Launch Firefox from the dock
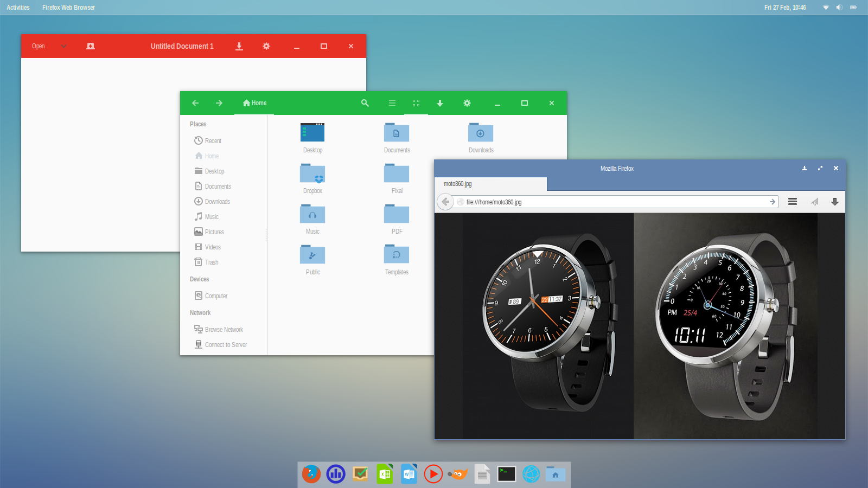 click(311, 474)
